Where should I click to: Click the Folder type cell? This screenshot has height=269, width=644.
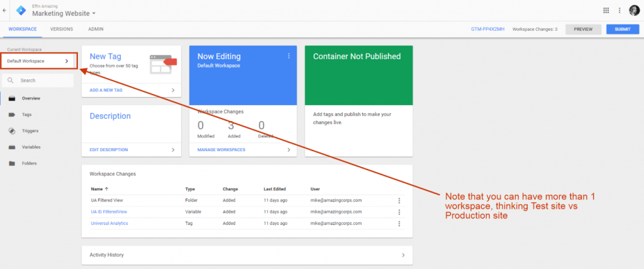(191, 200)
